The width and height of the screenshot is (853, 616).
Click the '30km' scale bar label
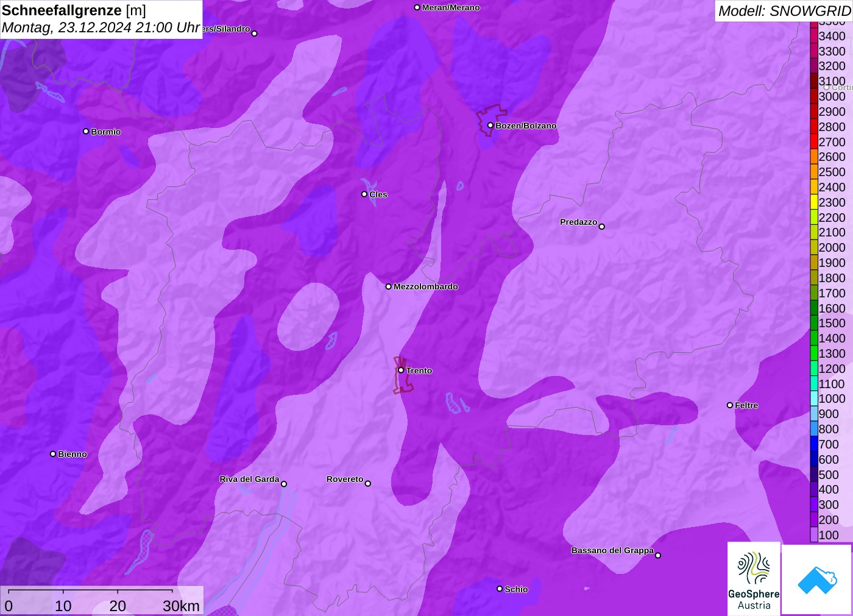181,606
